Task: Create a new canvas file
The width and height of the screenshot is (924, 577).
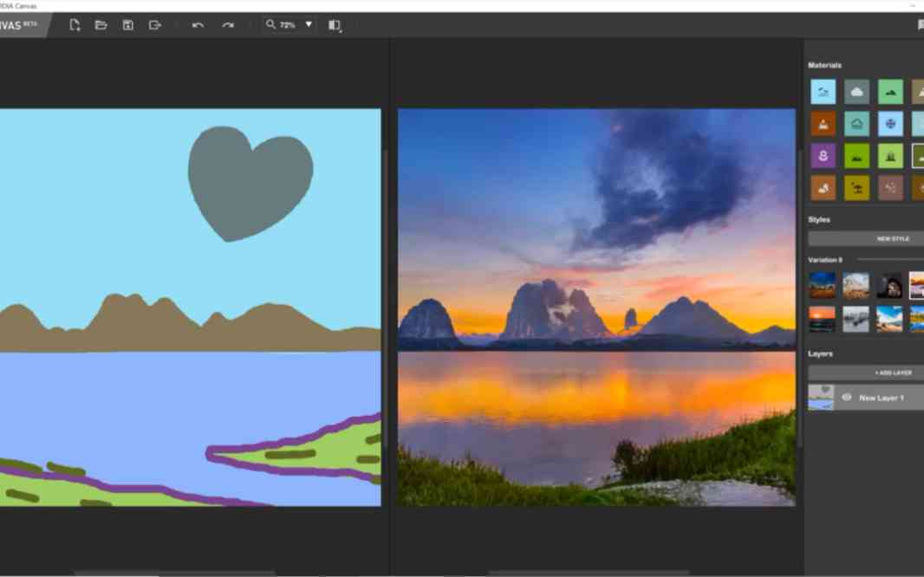Action: 75,25
